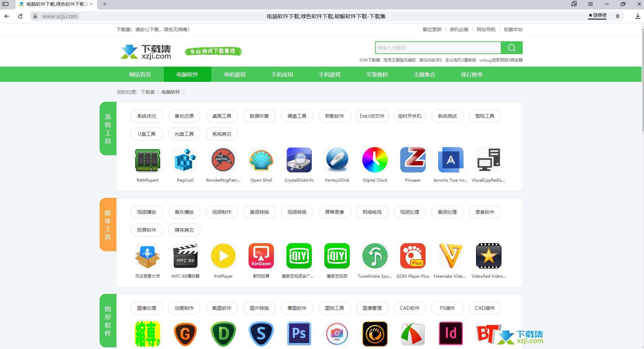Open the GOM Player Plus icon
This screenshot has height=349, width=644.
tap(413, 256)
